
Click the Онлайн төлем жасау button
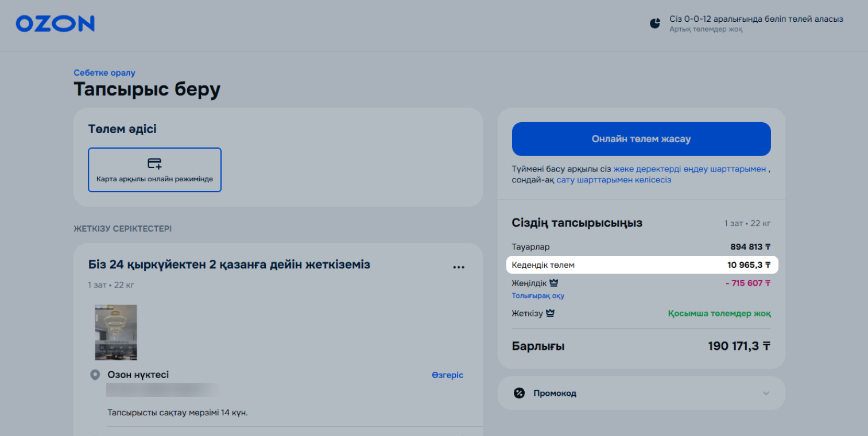[641, 139]
